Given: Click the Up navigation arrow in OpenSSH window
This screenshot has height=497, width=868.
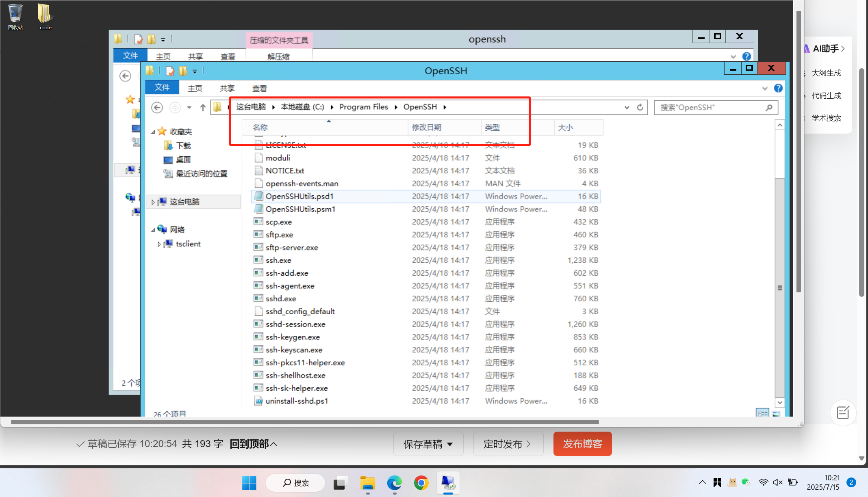Looking at the screenshot, I should (203, 108).
